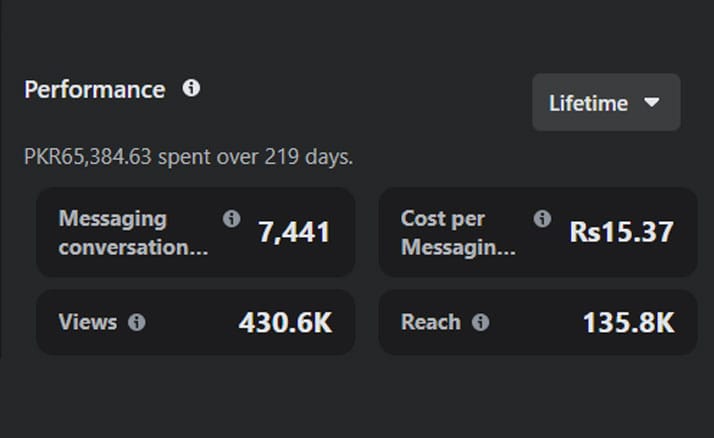Select the 135.8K reach value

click(x=628, y=323)
